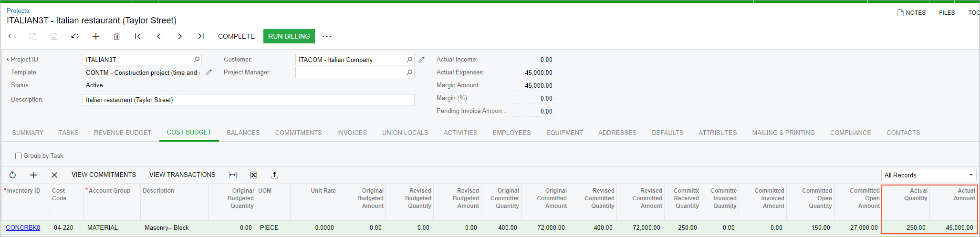Delete the project using trash icon
Screen dimensions: 980x237
[117, 36]
